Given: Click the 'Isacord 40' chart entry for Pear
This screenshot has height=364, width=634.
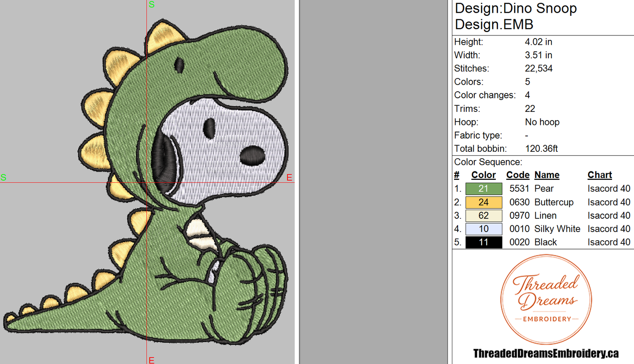Looking at the screenshot, I should pos(609,189).
